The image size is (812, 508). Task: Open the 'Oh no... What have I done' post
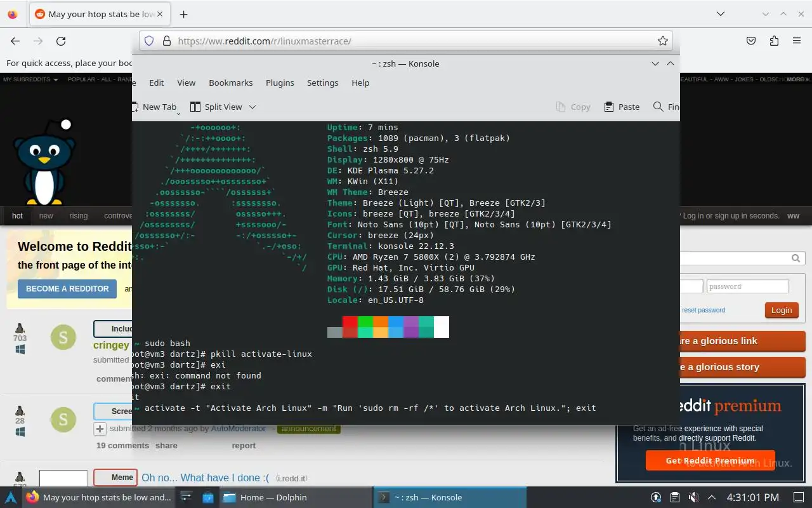206,478
